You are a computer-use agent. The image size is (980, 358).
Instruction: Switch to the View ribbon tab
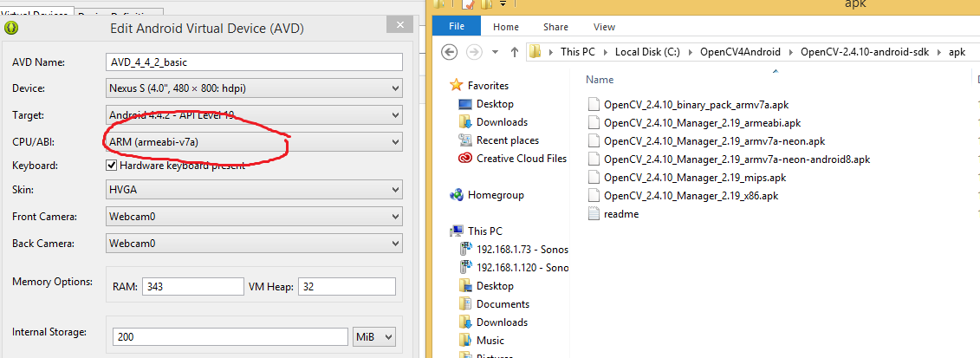[x=604, y=27]
